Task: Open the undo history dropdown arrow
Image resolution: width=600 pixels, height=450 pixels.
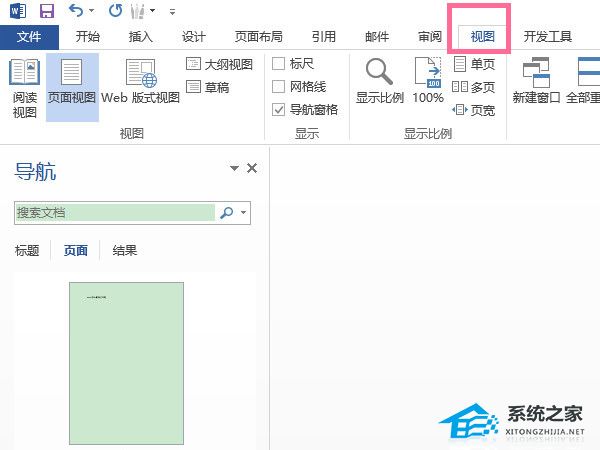Action: [91, 11]
